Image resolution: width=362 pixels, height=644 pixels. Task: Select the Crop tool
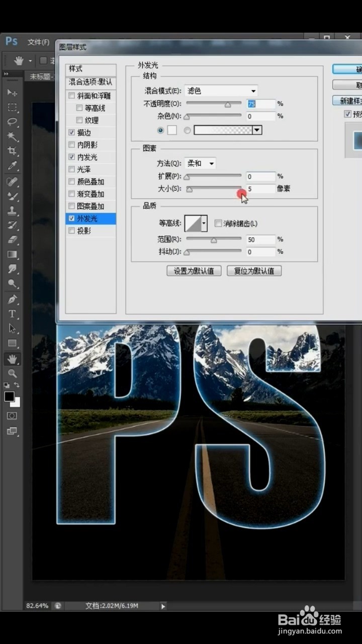[x=13, y=151]
